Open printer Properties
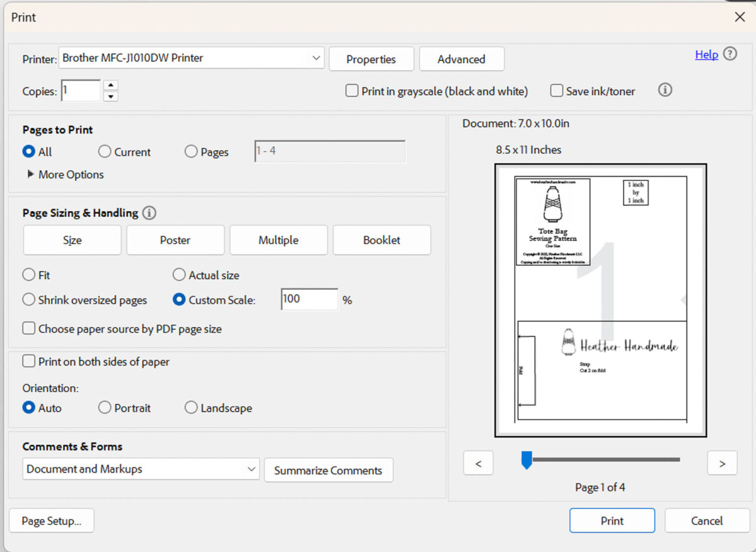Screen dimensions: 756x552 [x=371, y=59]
